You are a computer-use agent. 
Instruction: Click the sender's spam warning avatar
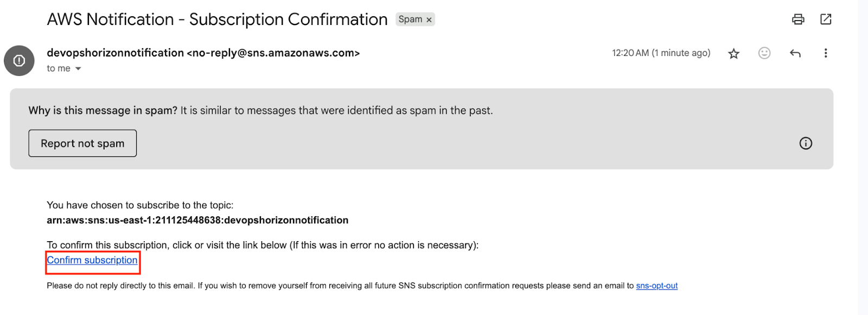tap(19, 60)
